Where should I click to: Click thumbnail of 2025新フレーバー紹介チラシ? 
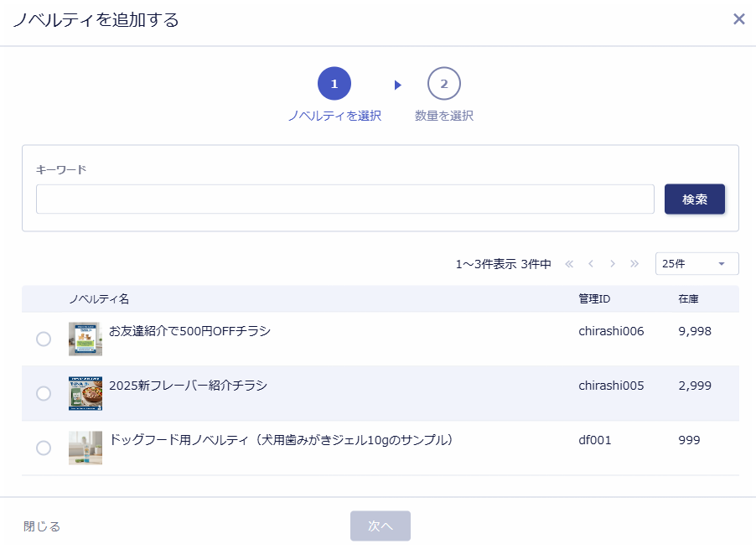(x=85, y=393)
